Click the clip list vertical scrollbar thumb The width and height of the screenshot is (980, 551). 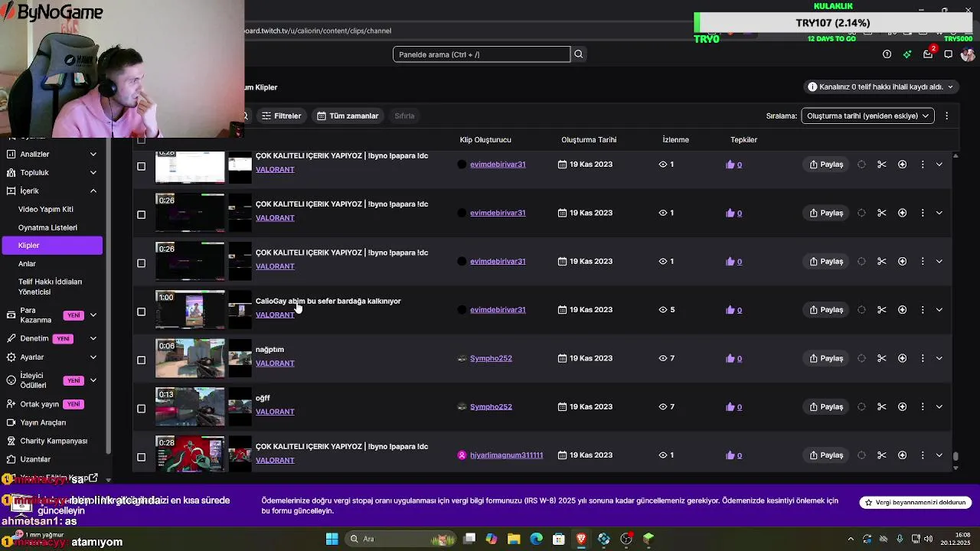(x=955, y=457)
